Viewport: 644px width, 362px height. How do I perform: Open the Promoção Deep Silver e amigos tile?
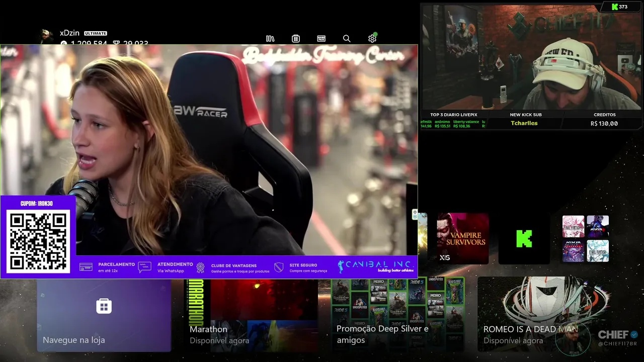397,315
